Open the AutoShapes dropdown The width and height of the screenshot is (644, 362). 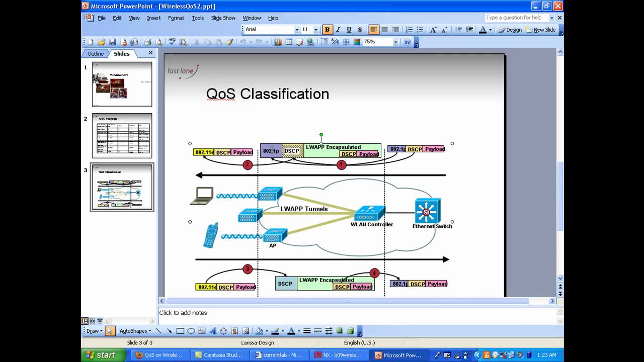coord(135,331)
